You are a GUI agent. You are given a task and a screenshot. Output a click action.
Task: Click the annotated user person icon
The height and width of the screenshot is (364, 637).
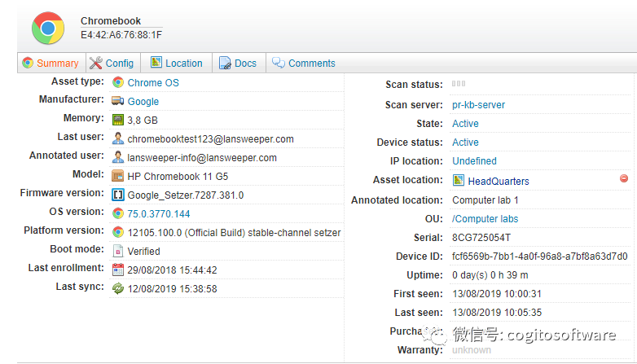(x=118, y=157)
